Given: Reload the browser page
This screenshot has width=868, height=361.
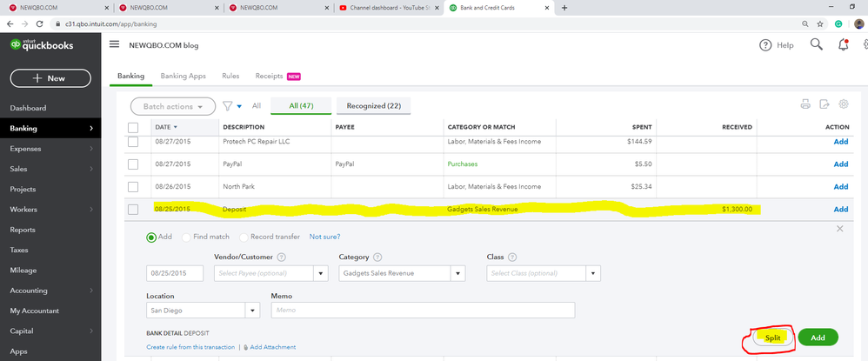Looking at the screenshot, I should 39,23.
